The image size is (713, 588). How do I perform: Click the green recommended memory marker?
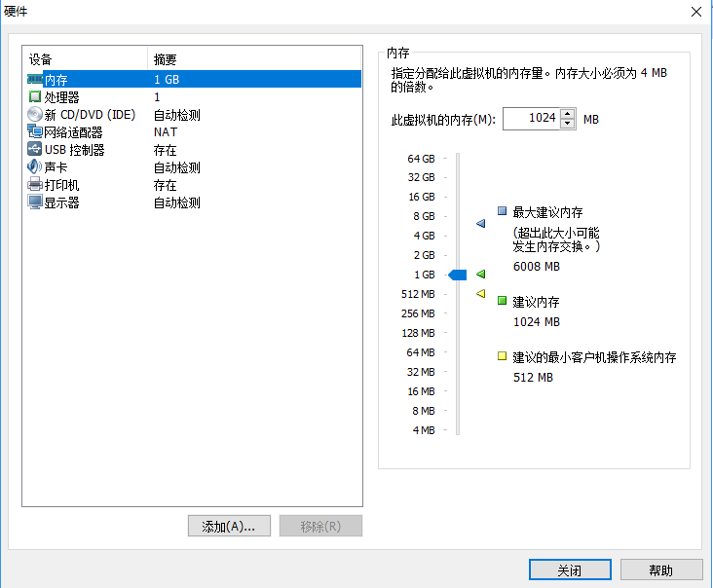pyautogui.click(x=480, y=274)
